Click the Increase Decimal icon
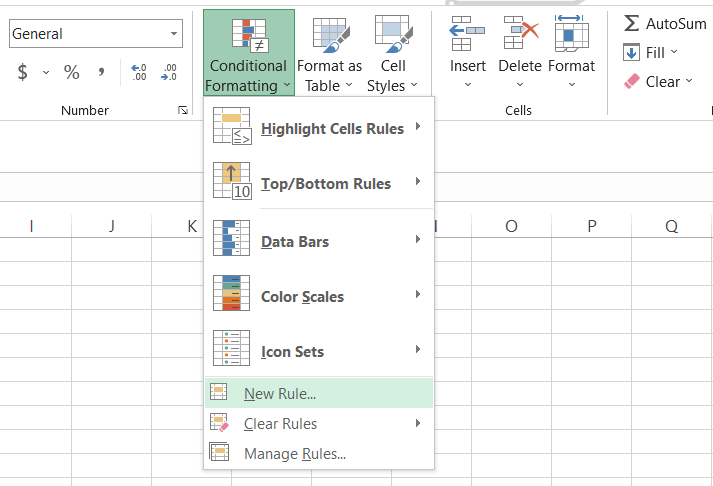The height and width of the screenshot is (486, 713). tap(139, 72)
